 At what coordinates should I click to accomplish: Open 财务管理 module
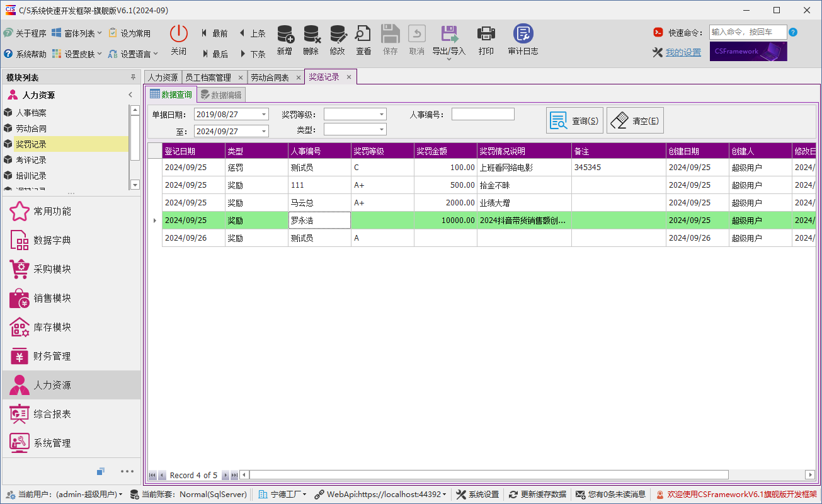click(x=71, y=356)
